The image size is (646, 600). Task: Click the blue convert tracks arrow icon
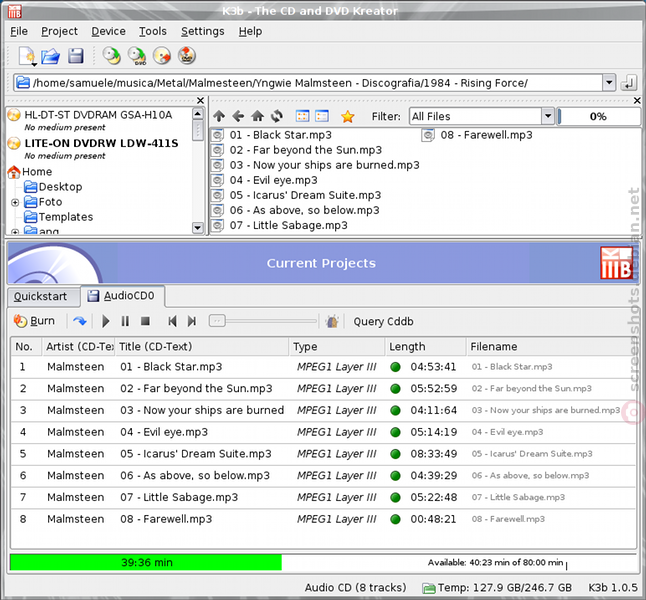[x=80, y=321]
